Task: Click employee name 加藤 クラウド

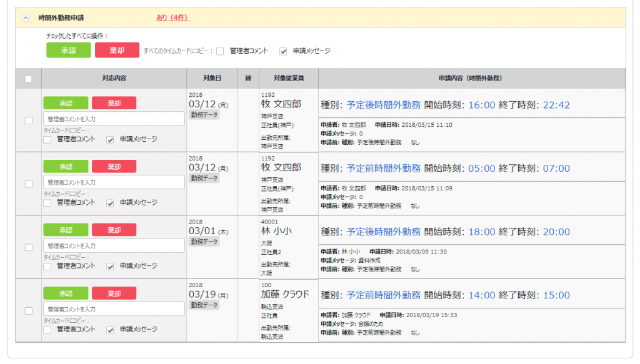Action: click(285, 294)
